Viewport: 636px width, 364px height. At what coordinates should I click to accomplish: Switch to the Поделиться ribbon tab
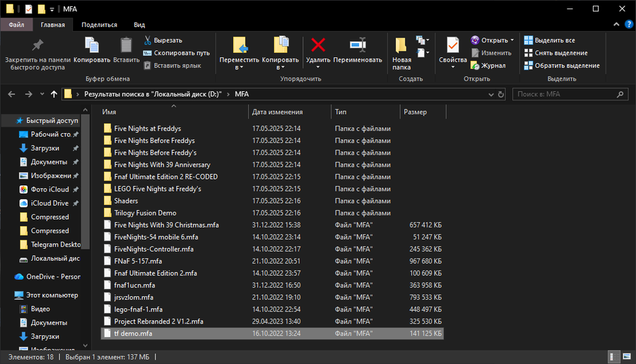(100, 25)
